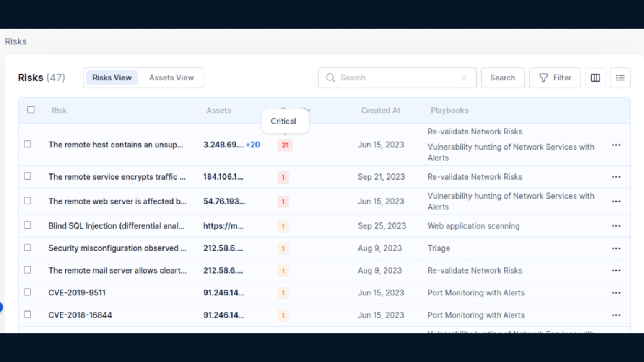644x362 pixels.
Task: Clear the search field with X icon
Action: pyautogui.click(x=464, y=78)
